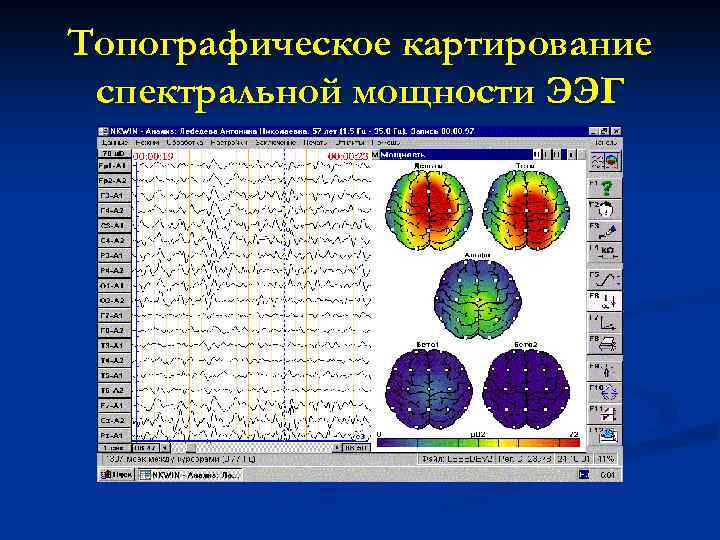Select the O1-A1 channel button
This screenshot has height=540, width=720.
coord(114,286)
